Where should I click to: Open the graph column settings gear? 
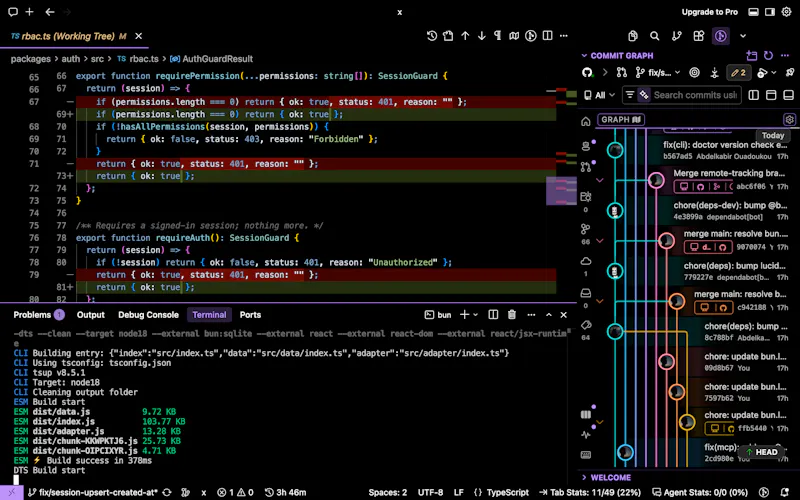pyautogui.click(x=789, y=119)
